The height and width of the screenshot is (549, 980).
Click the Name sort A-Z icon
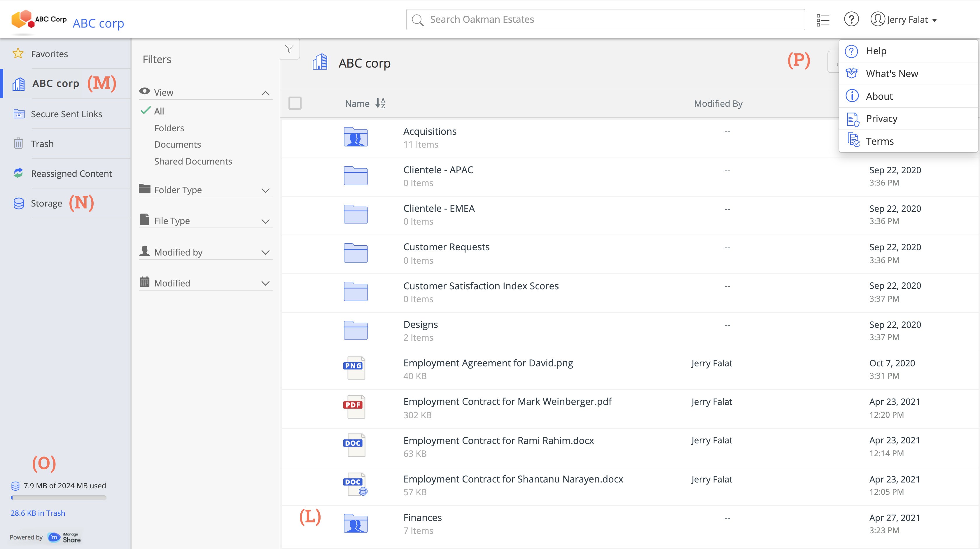click(x=380, y=103)
